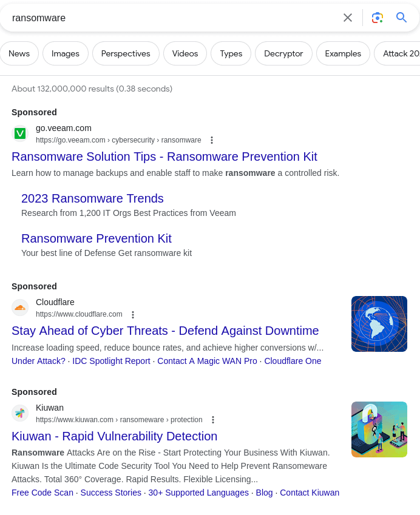
Task: Open Kiuwan Rapid Vulnerability Detection link
Action: point(114,436)
